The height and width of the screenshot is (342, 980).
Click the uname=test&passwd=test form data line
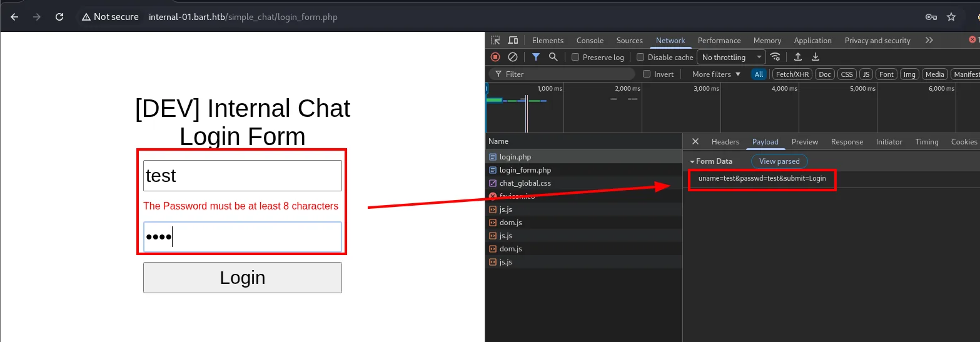tap(762, 178)
